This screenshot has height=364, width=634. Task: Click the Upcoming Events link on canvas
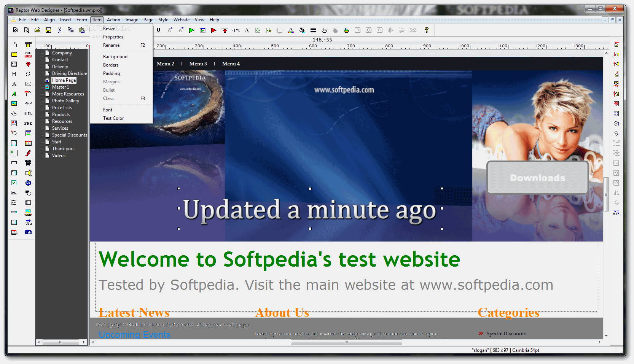pyautogui.click(x=135, y=335)
